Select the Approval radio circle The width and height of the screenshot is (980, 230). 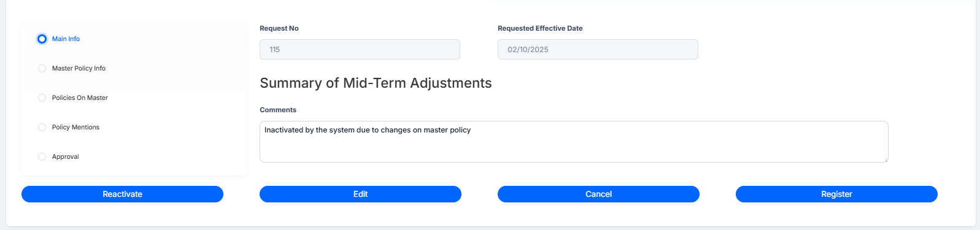42,156
